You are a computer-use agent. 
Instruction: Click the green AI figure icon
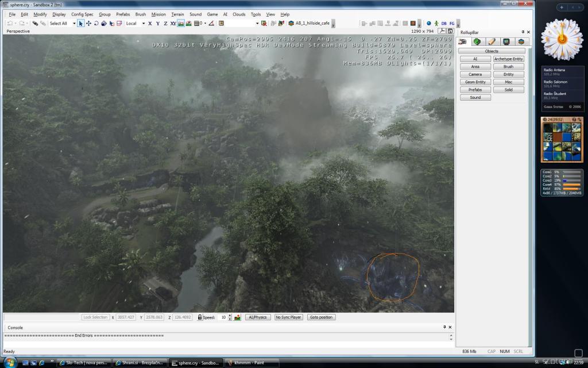pos(436,23)
